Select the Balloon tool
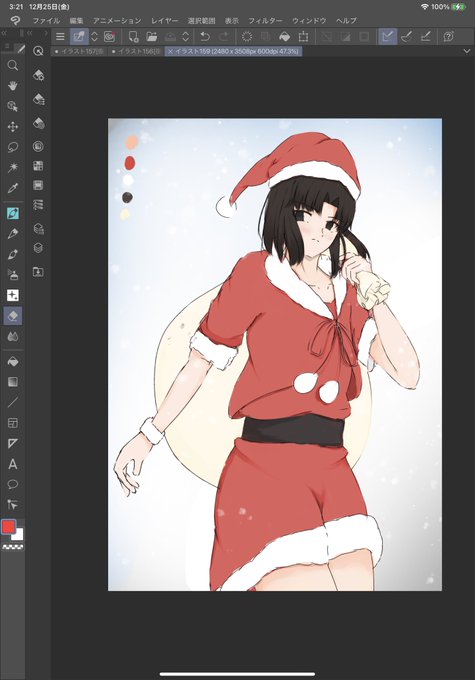Screen dimensions: 475x680 (13, 484)
